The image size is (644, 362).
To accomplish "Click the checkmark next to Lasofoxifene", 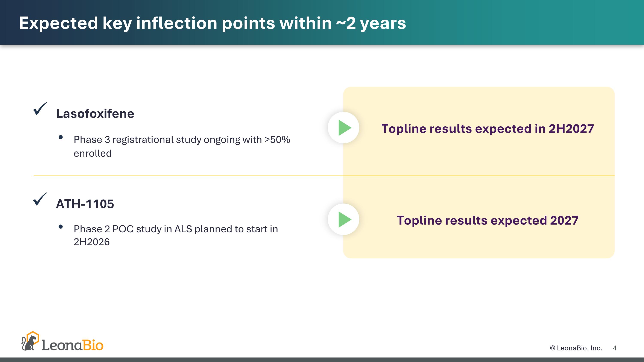I will [40, 109].
